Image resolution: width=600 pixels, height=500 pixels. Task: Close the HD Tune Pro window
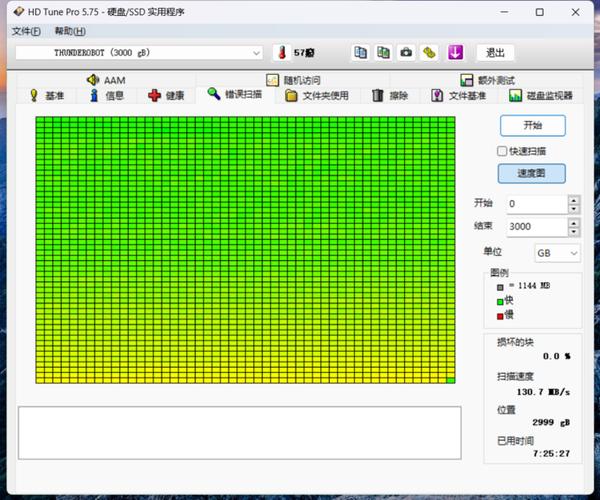coord(575,12)
